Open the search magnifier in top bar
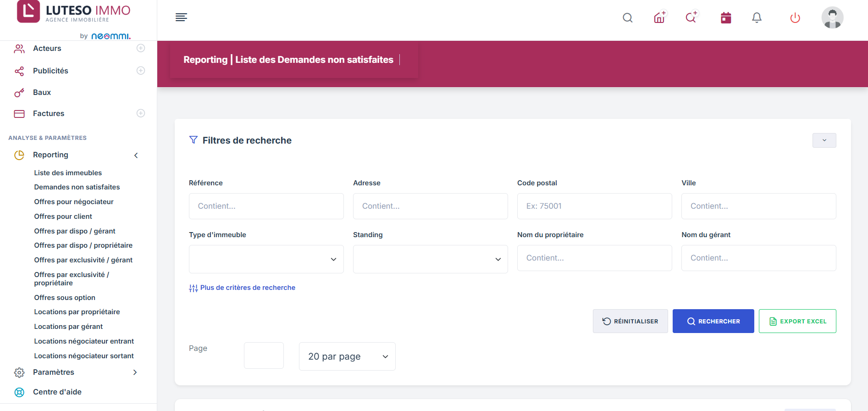The height and width of the screenshot is (411, 868). tap(628, 18)
